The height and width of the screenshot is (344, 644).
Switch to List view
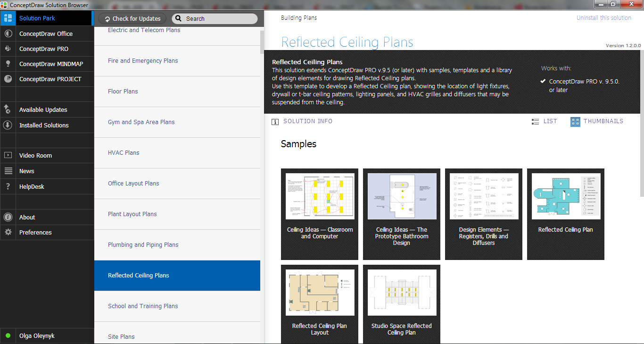click(544, 121)
